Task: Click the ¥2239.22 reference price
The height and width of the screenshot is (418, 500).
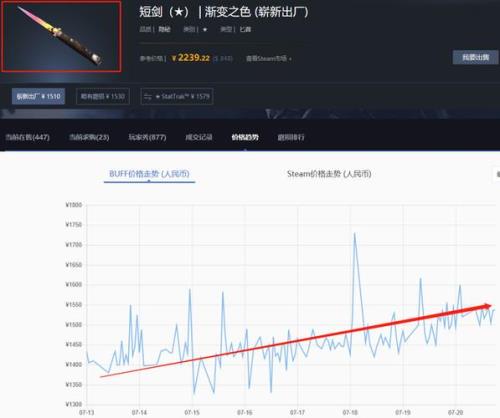Action: (x=191, y=58)
